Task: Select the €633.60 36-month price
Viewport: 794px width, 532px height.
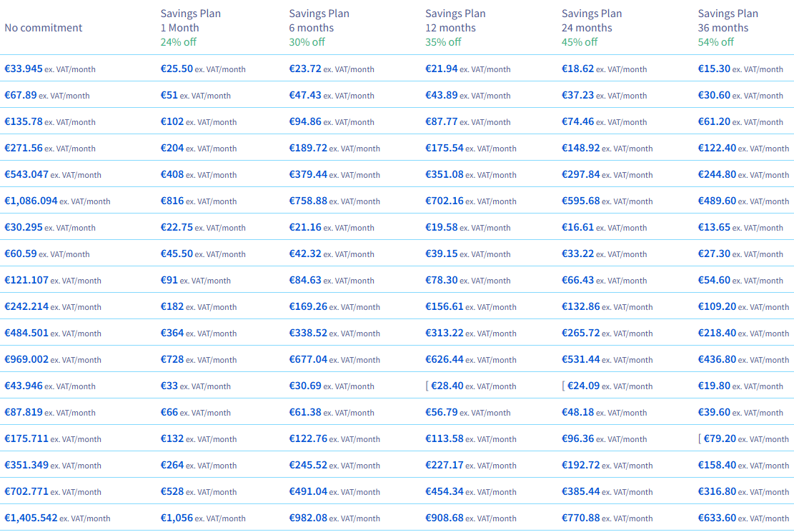Action: 717,518
